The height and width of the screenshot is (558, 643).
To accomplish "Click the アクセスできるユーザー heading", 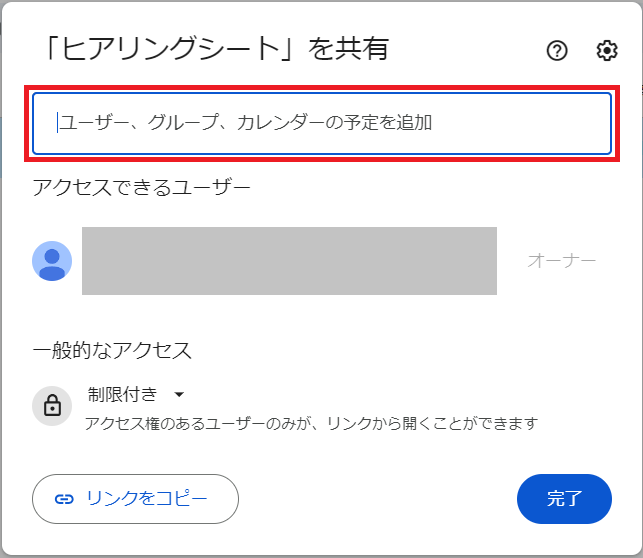I will click(141, 187).
